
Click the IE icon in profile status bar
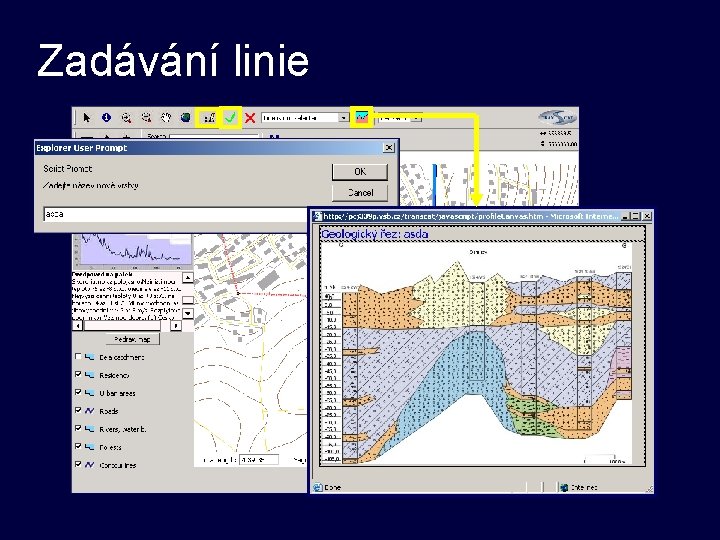pyautogui.click(x=317, y=487)
